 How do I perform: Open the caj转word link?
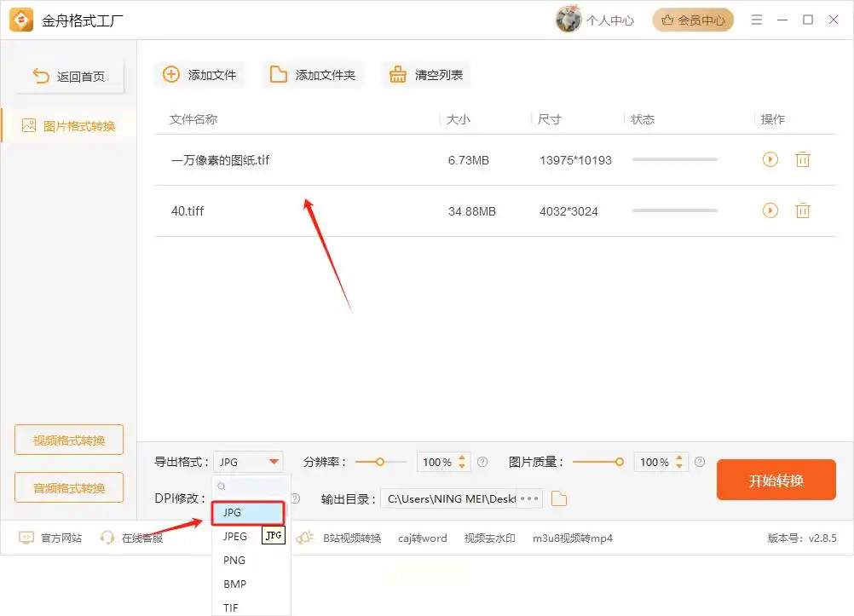click(422, 538)
